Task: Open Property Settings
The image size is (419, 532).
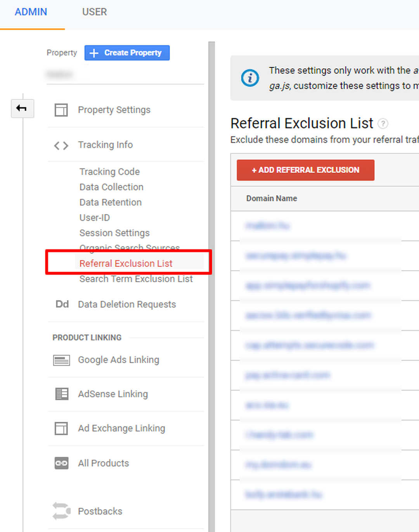Action: click(114, 110)
